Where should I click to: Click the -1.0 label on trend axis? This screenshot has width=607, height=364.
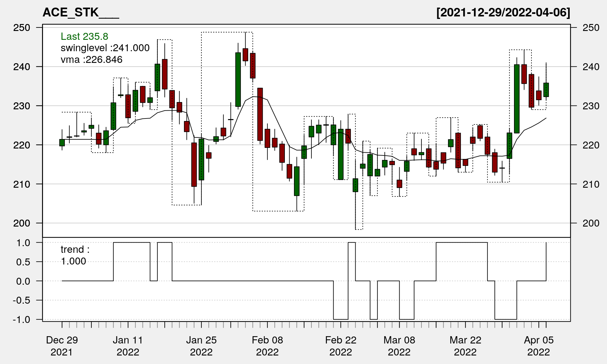[21, 319]
